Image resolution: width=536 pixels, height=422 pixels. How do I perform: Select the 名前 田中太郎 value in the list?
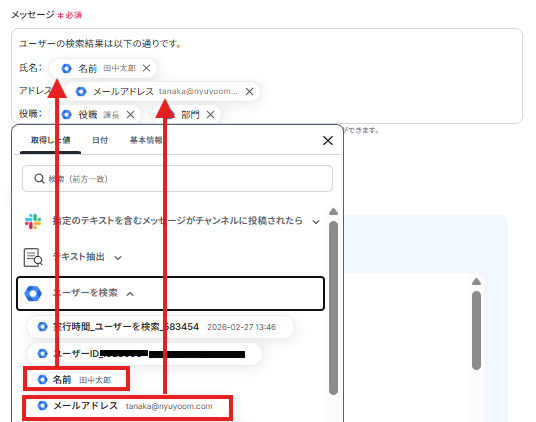pyautogui.click(x=77, y=380)
